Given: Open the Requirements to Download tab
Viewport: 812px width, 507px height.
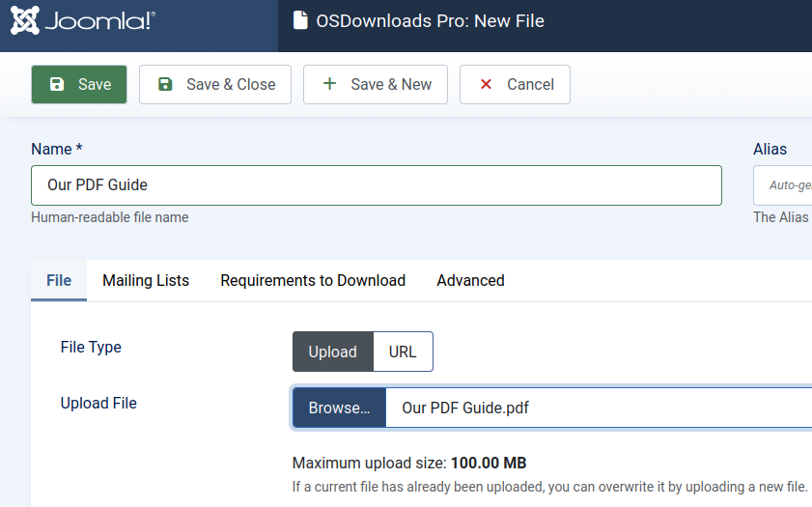Looking at the screenshot, I should pyautogui.click(x=313, y=280).
